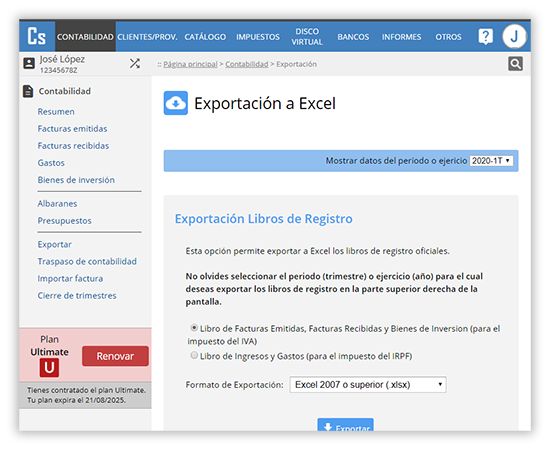Click the cloud download export icon
Viewport: 550px width, 450px height.
coord(176,103)
